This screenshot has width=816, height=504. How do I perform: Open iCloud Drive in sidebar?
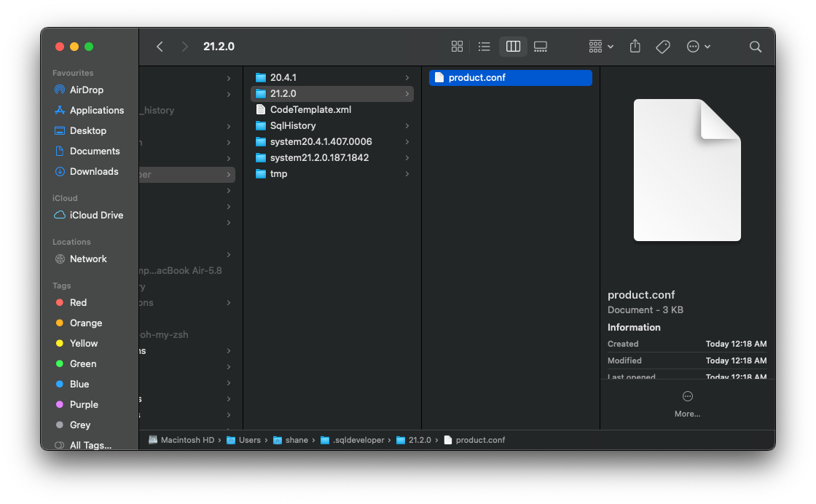point(96,216)
